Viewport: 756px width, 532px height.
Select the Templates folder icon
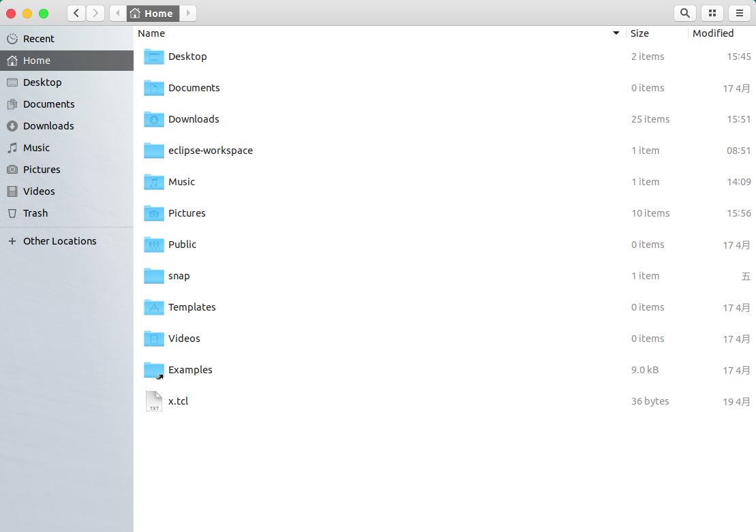pyautogui.click(x=154, y=307)
